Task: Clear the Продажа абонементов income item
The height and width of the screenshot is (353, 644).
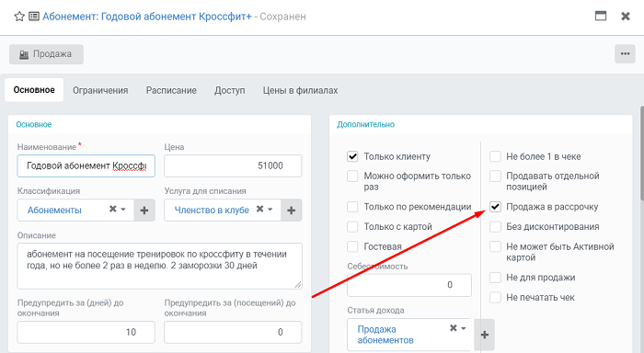Action: click(453, 328)
